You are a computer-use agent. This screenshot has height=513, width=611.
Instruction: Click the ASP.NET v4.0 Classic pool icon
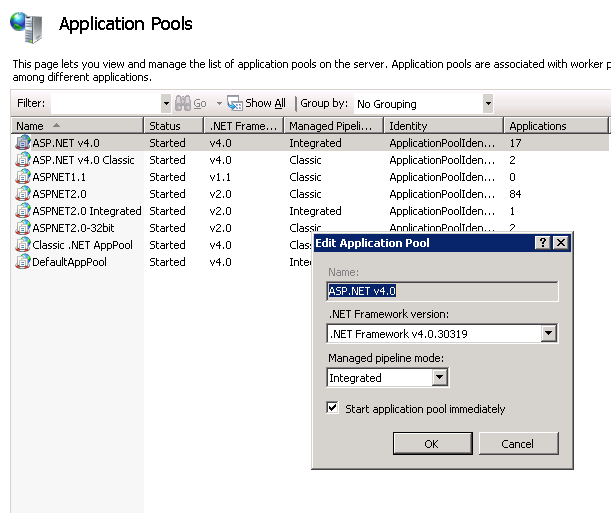(x=23, y=160)
